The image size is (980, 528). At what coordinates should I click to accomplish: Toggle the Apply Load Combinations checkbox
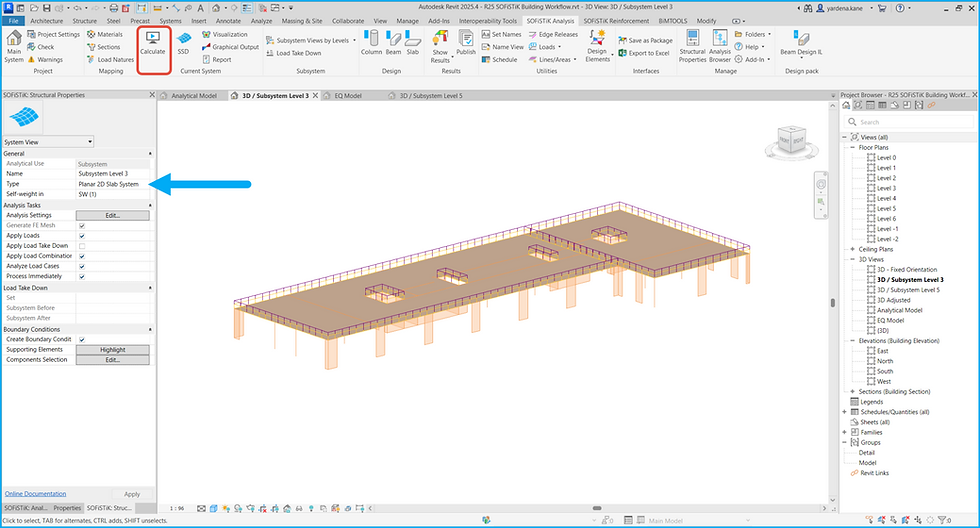[x=82, y=256]
